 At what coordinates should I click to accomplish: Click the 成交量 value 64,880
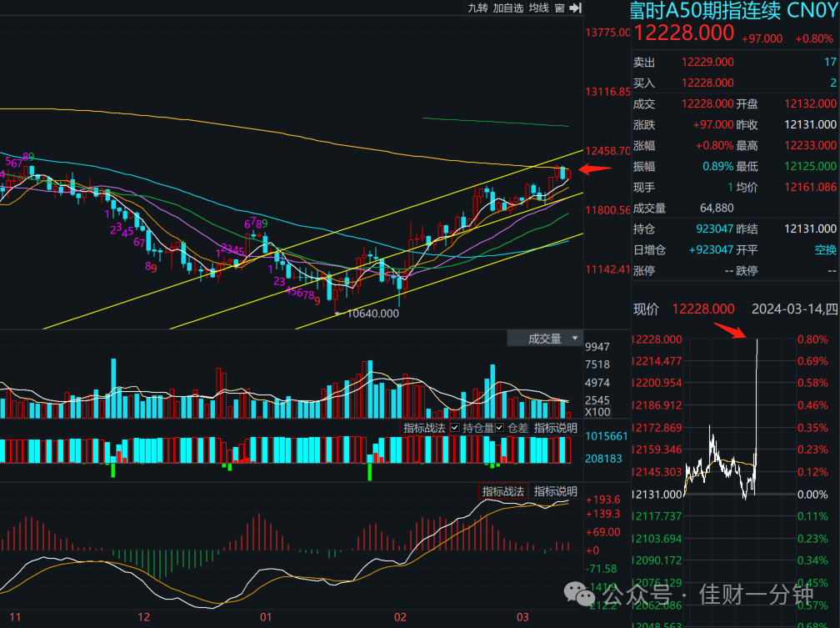[x=717, y=208]
